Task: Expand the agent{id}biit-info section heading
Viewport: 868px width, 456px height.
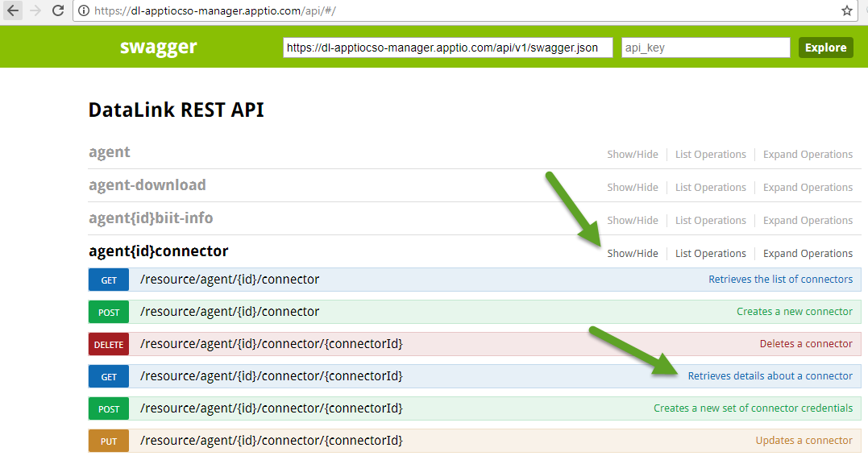Action: (x=151, y=218)
